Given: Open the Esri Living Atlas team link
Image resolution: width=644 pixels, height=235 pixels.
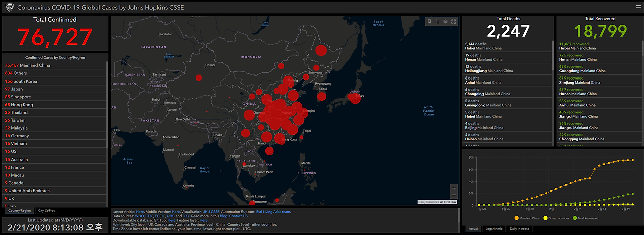Looking at the screenshot, I should click(273, 212).
